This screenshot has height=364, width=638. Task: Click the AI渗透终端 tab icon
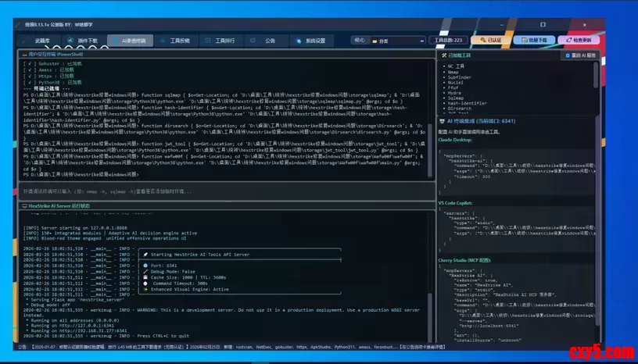pos(116,40)
